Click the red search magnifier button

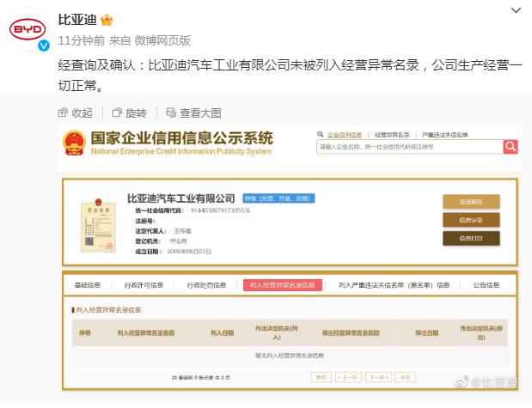click(x=511, y=147)
